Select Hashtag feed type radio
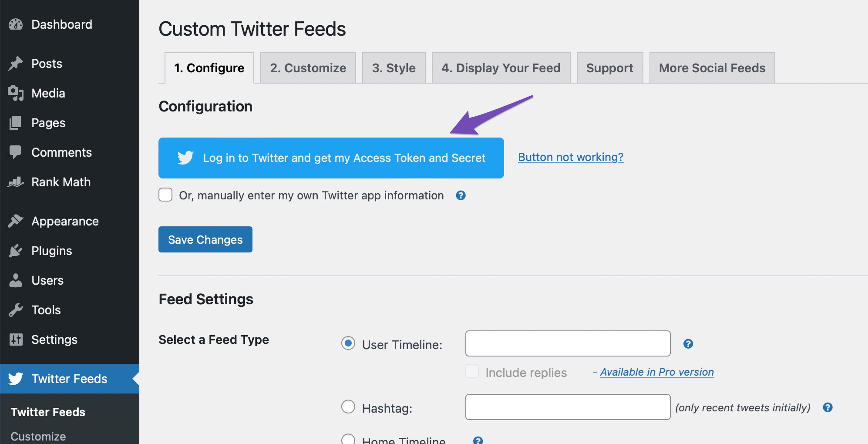Viewport: 868px width, 444px height. coord(348,407)
